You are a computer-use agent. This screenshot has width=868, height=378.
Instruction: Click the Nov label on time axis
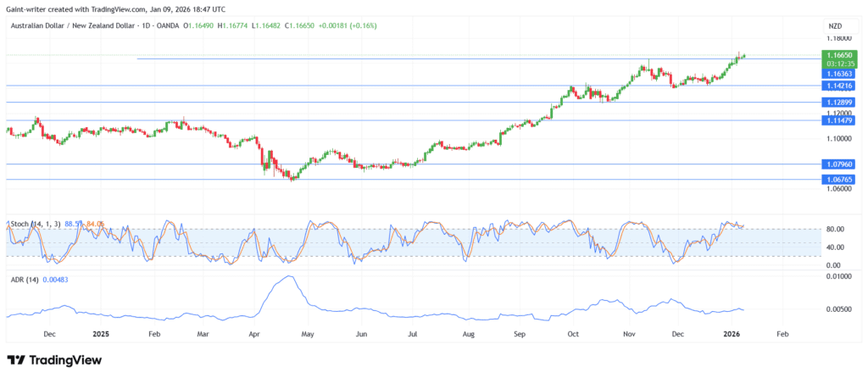click(x=628, y=334)
